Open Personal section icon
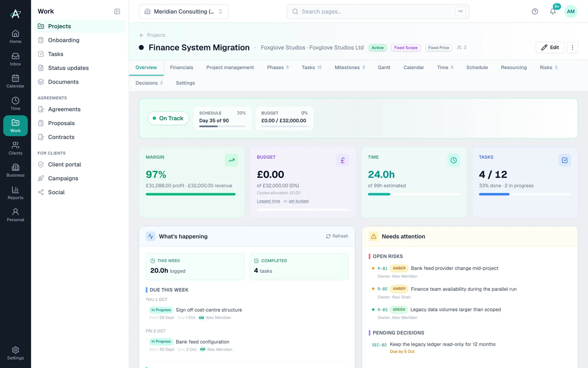588x368 pixels. coord(15,215)
